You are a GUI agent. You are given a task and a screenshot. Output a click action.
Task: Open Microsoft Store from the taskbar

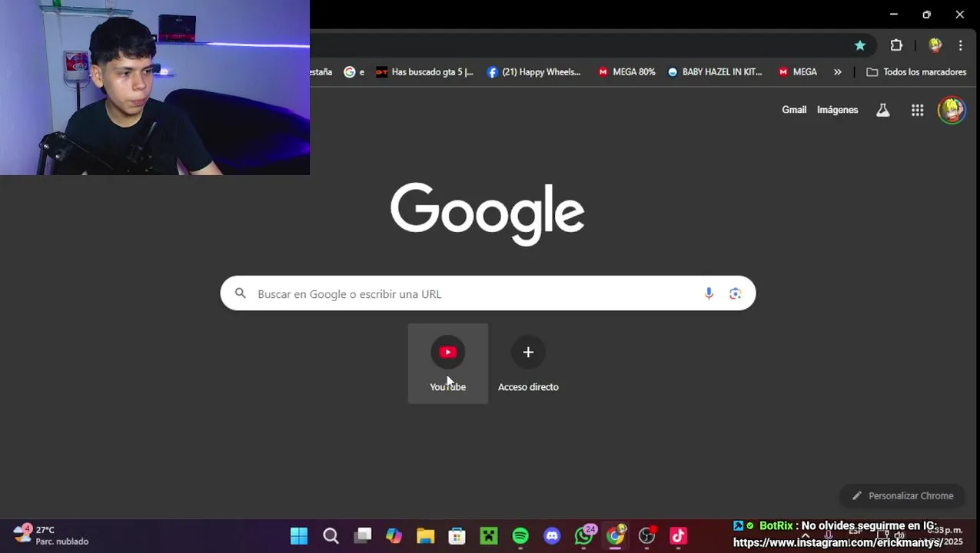[457, 535]
